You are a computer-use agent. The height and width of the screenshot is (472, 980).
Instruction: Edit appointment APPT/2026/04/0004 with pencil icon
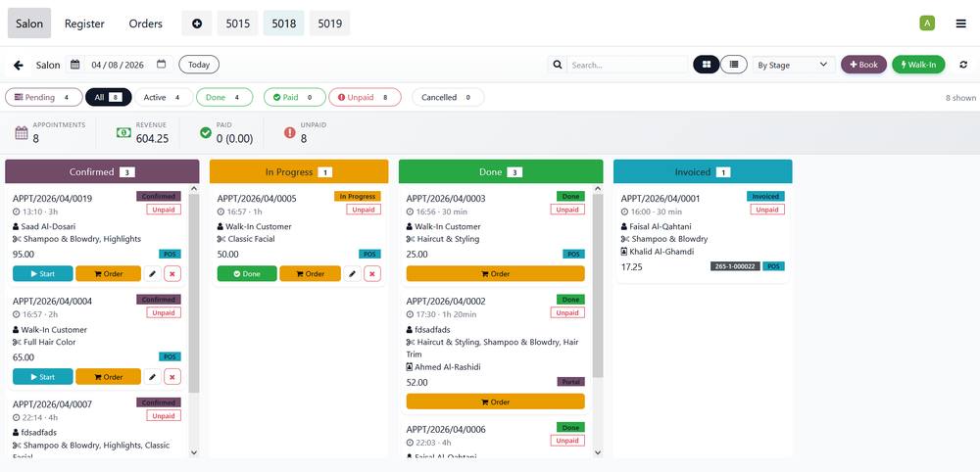tap(153, 376)
